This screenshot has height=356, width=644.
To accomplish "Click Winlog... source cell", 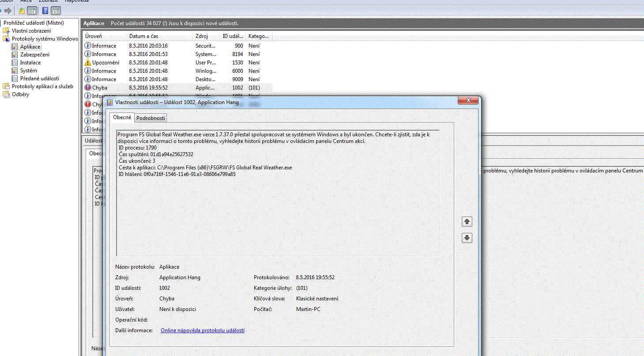I will tap(206, 71).
